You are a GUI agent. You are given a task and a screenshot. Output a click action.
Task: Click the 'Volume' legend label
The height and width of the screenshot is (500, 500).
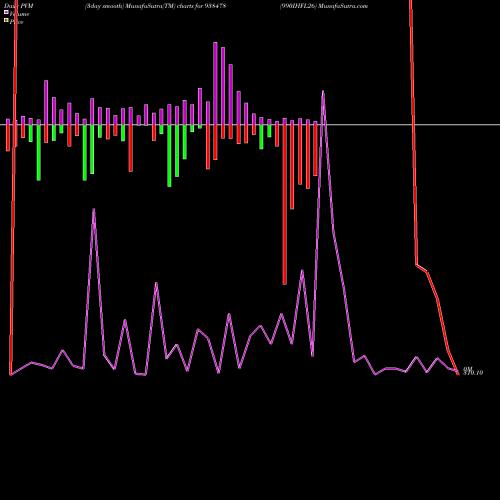click(x=19, y=14)
